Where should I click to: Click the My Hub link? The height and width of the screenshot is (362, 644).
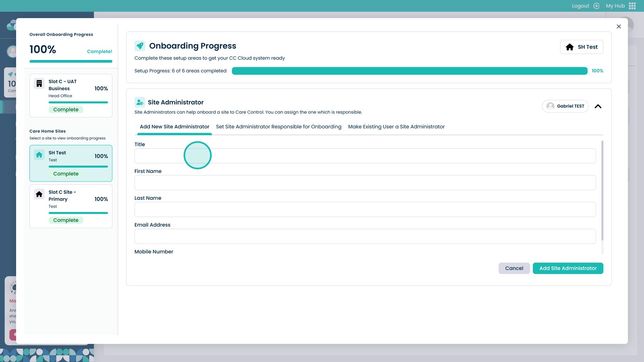[615, 6]
